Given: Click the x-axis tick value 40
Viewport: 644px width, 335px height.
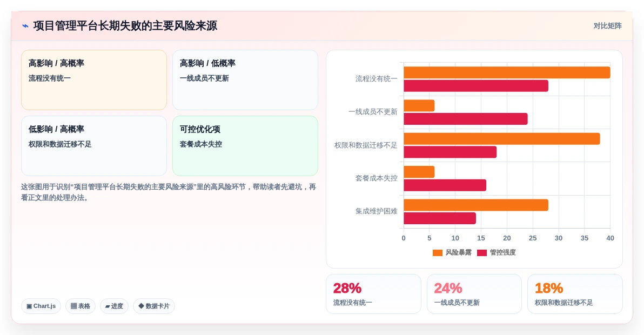Looking at the screenshot, I should (611, 238).
